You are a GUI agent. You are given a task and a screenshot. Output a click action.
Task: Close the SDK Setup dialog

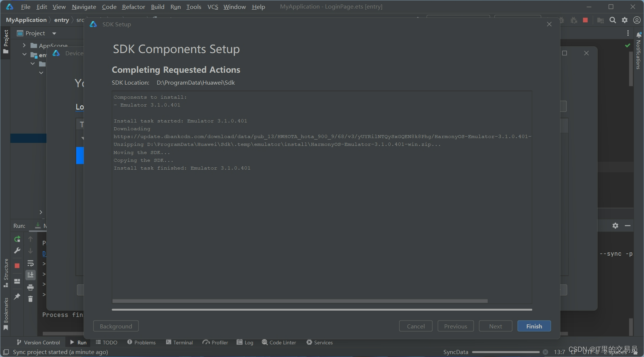(549, 24)
